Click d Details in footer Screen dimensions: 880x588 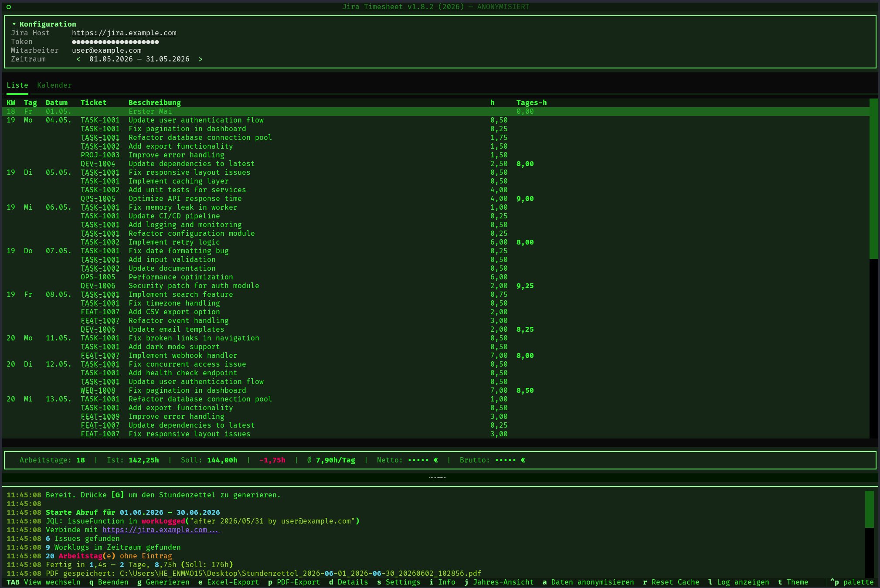[x=349, y=582]
